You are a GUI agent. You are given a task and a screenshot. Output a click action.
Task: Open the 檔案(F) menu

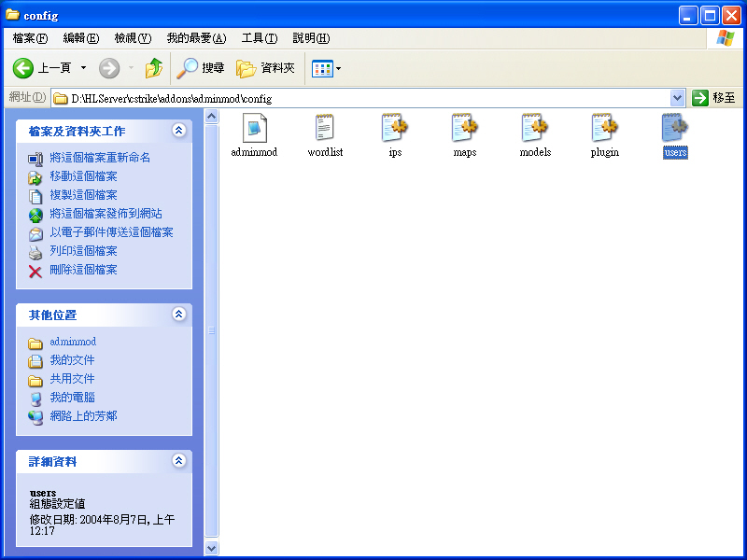coord(30,38)
